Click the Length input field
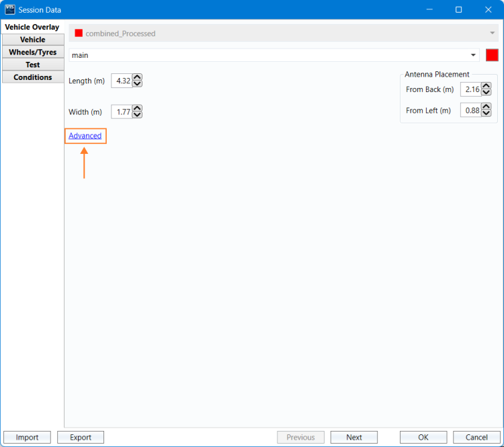The width and height of the screenshot is (504, 447). (x=122, y=81)
